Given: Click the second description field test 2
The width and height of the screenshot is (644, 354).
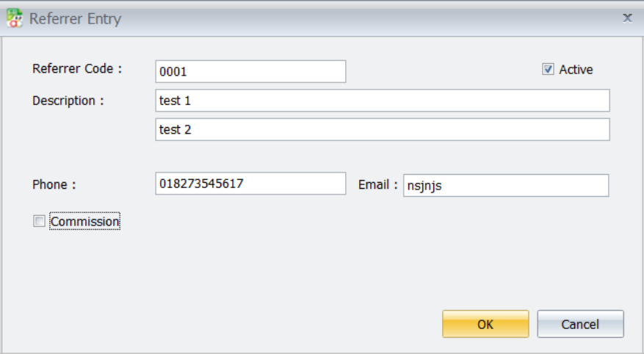Looking at the screenshot, I should [383, 129].
